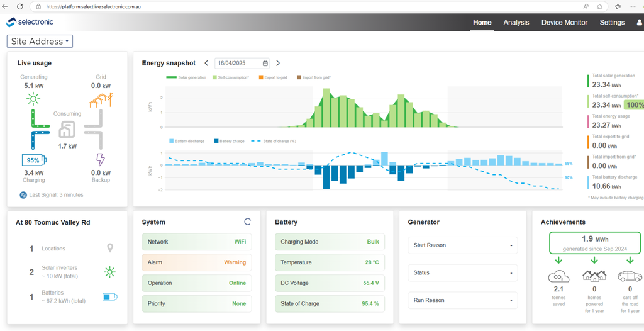This screenshot has width=644, height=331.
Task: Click the house consuming icon
Action: point(67,129)
